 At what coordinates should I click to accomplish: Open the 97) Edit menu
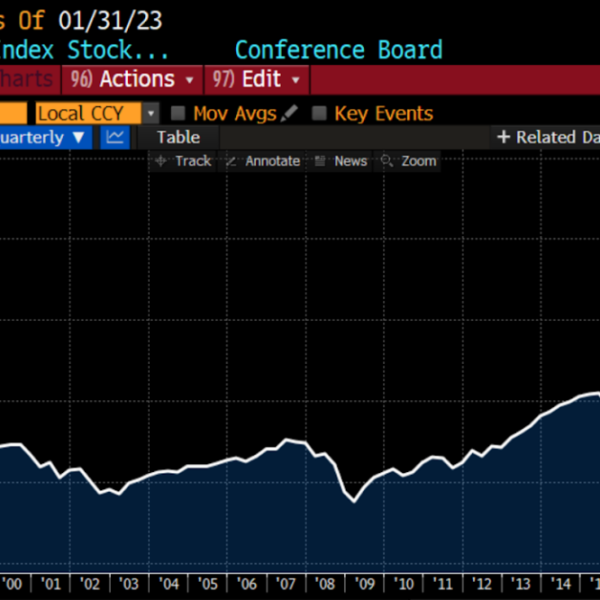point(257,79)
